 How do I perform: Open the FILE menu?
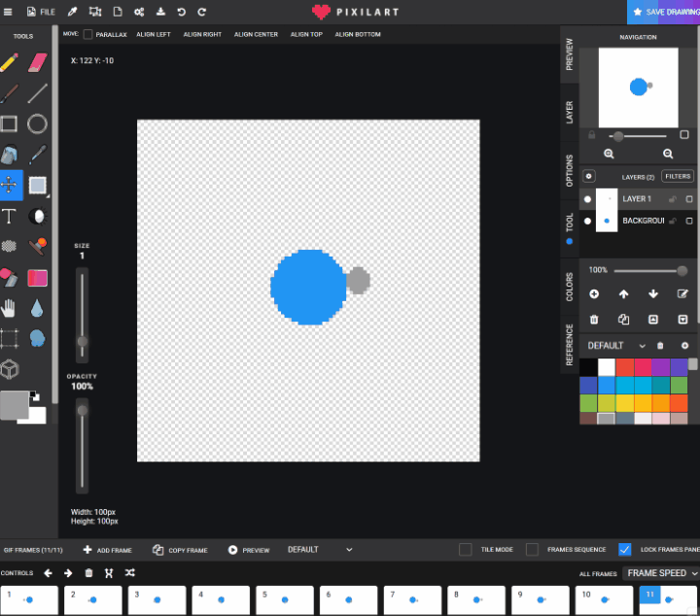click(41, 12)
